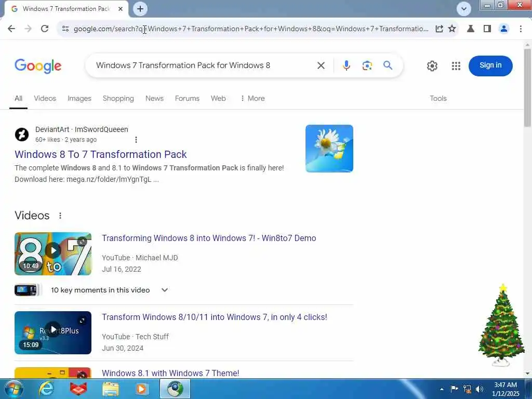The image size is (532, 399).
Task: Open the taskbar clock showing 3:47 AM
Action: tap(506, 389)
